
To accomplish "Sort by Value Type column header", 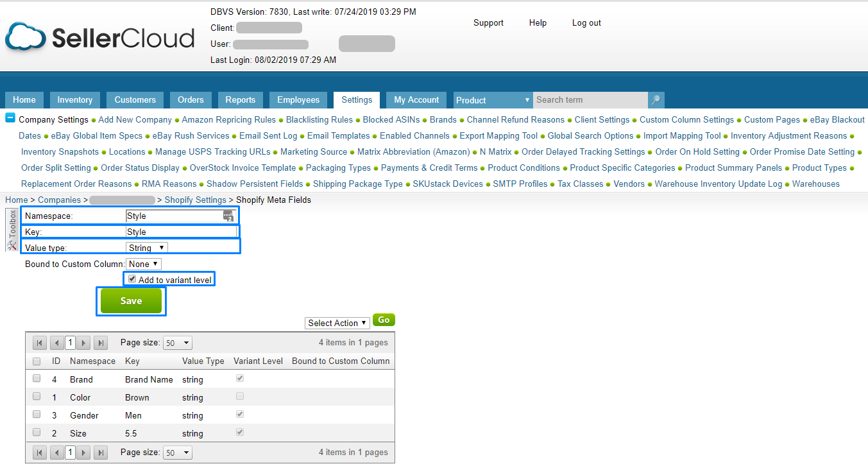I will pos(203,361).
